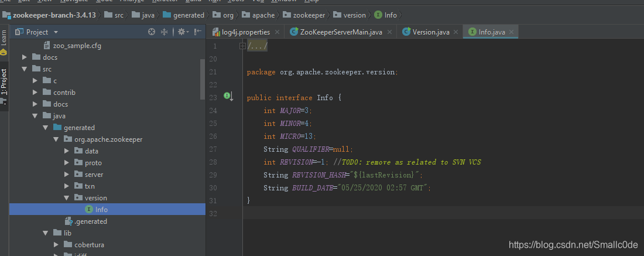This screenshot has height=256, width=644.
Task: Click the txn package icon
Action: (x=78, y=186)
